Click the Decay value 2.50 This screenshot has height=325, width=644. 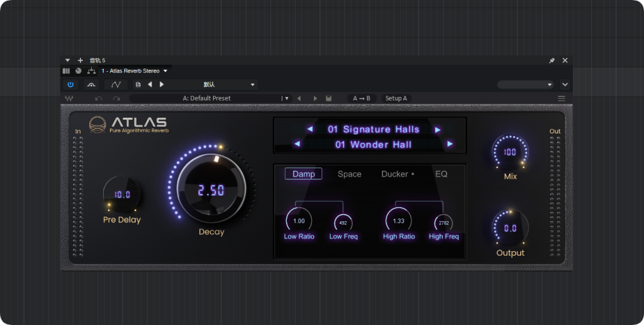[x=211, y=190]
